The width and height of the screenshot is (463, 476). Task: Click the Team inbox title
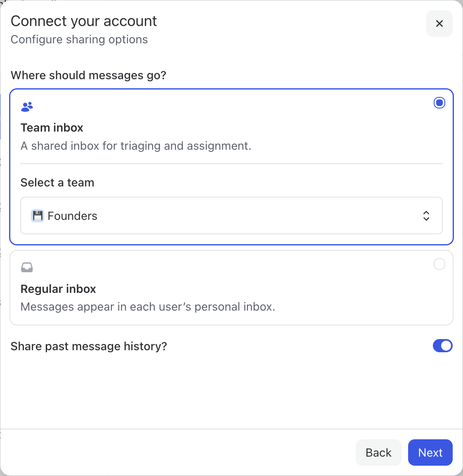click(52, 128)
